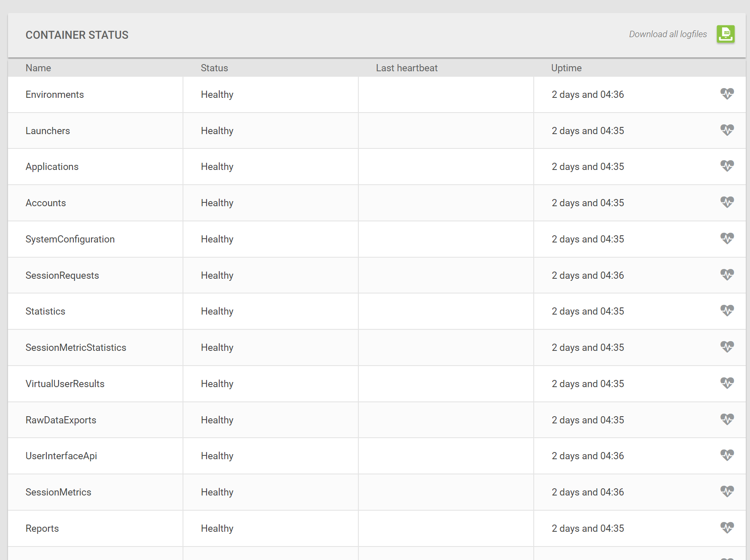
Task: Click the Environments uptime value
Action: point(588,94)
